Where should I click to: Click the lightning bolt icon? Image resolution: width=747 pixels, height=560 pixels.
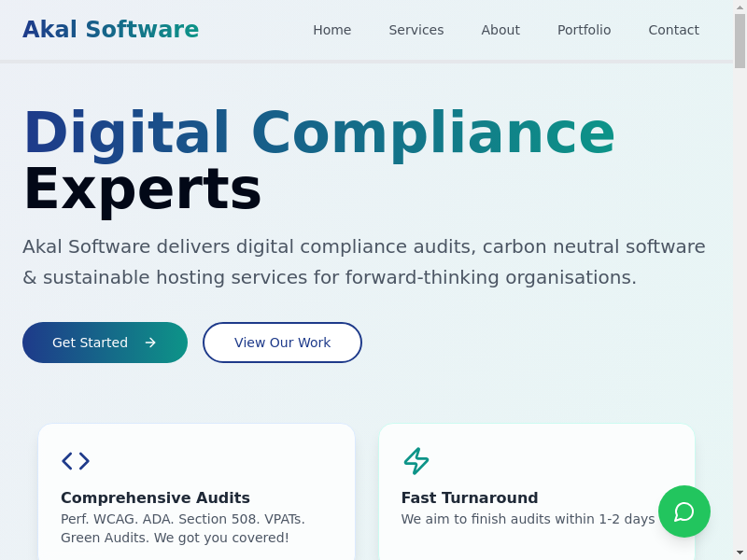click(x=416, y=461)
